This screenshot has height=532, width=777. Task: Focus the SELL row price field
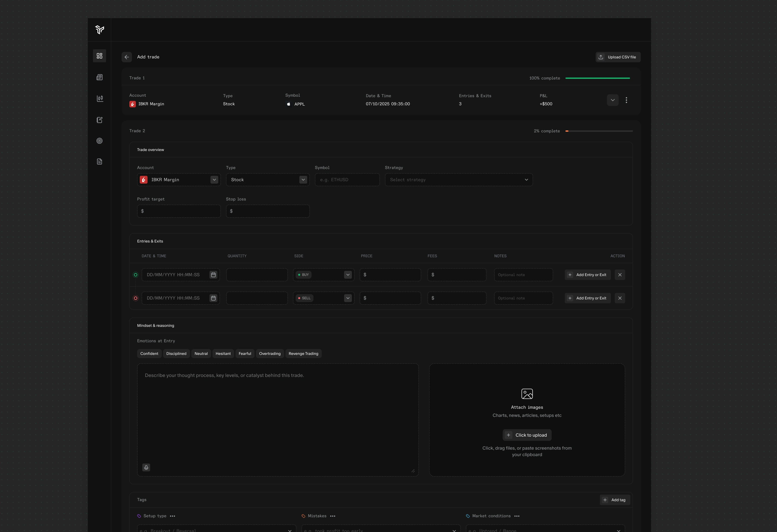click(x=390, y=298)
